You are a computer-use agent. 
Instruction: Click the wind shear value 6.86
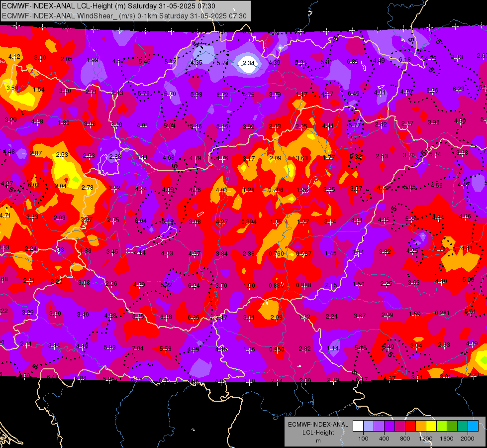click(193, 318)
